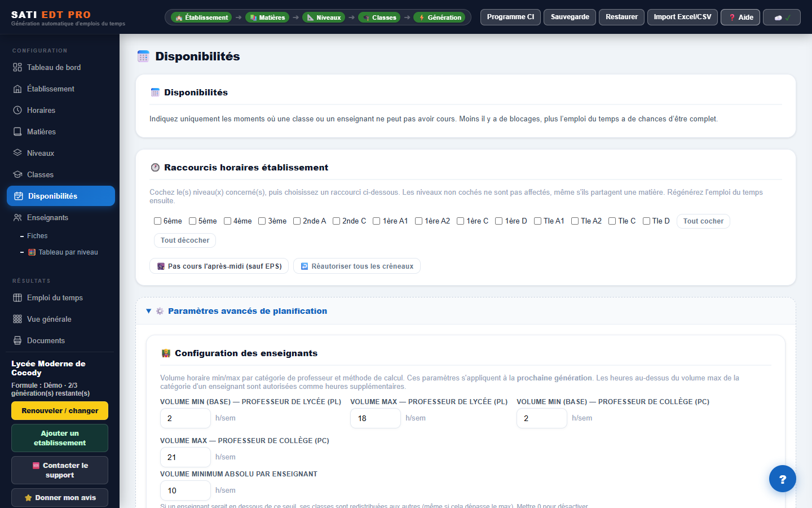This screenshot has width=812, height=508.
Task: Click the floating blue help button
Action: pos(783,479)
